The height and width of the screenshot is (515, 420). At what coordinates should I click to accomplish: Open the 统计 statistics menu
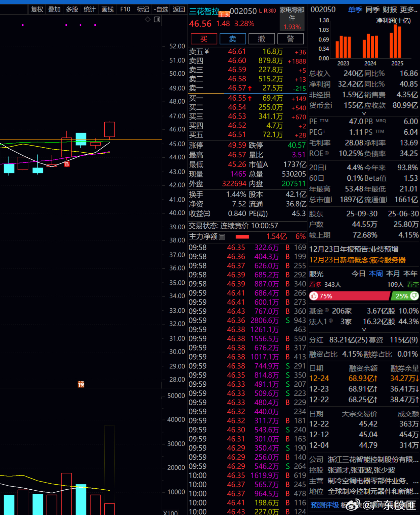tap(89, 9)
